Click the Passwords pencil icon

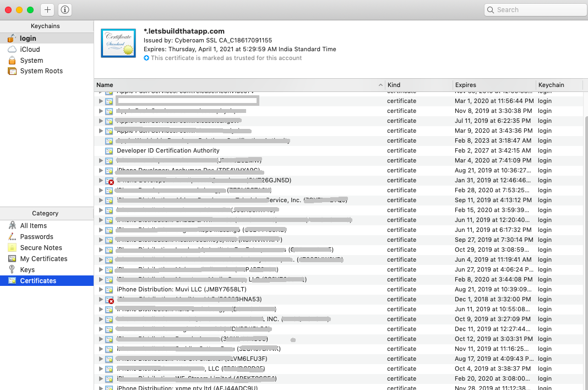point(12,236)
